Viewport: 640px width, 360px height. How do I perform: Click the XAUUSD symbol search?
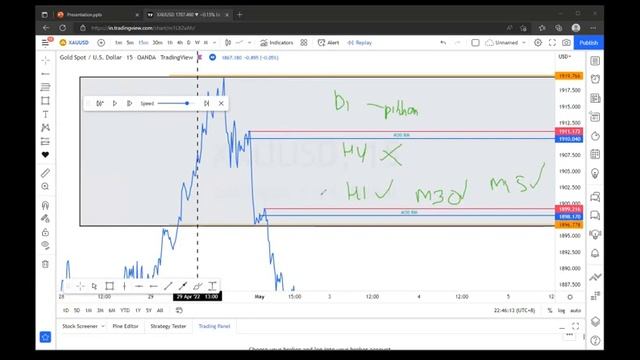pyautogui.click(x=74, y=42)
